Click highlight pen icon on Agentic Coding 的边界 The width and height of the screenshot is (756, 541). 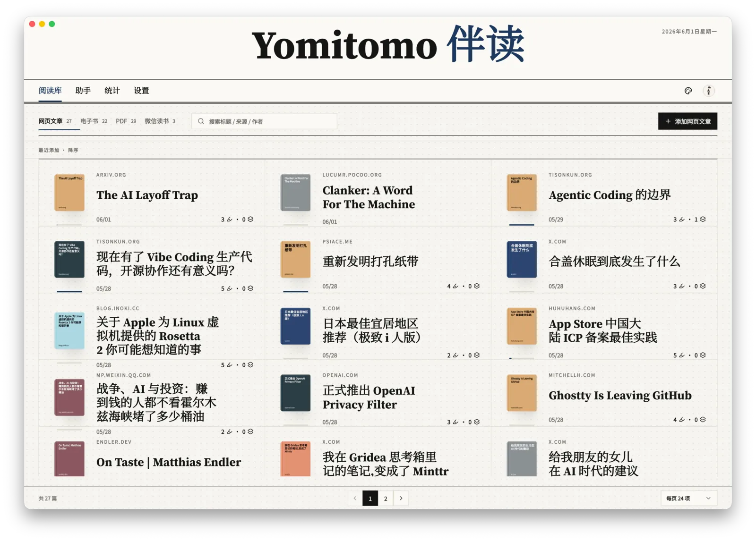tap(682, 219)
